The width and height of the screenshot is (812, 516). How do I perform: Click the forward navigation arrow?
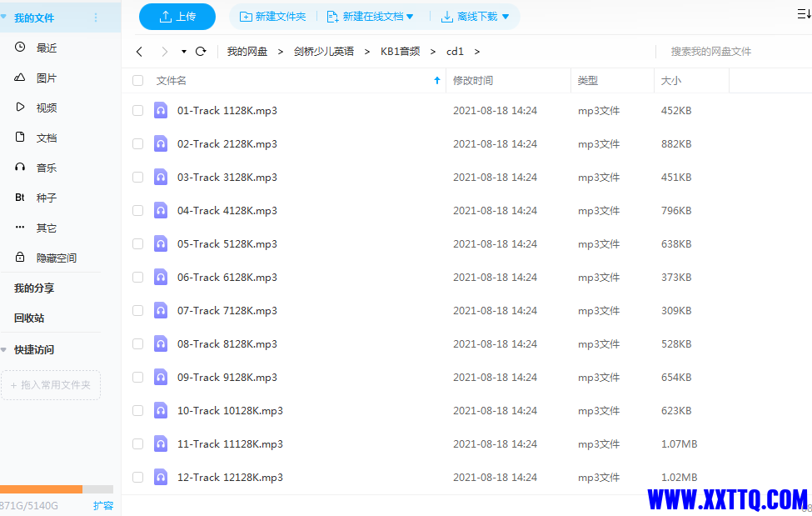tap(165, 52)
